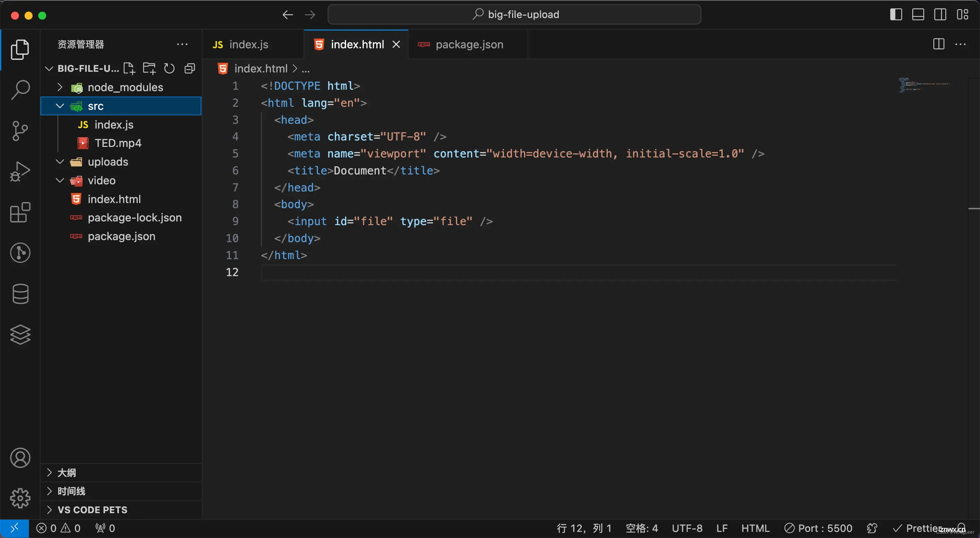Viewport: 980px width, 538px height.
Task: Click the code minimap preview
Action: coord(925,85)
